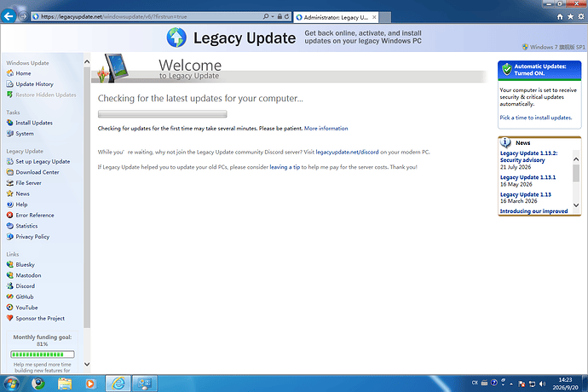Screen dimensions: 588x392
Task: Open Update History icon in sidebar
Action: (x=10, y=84)
